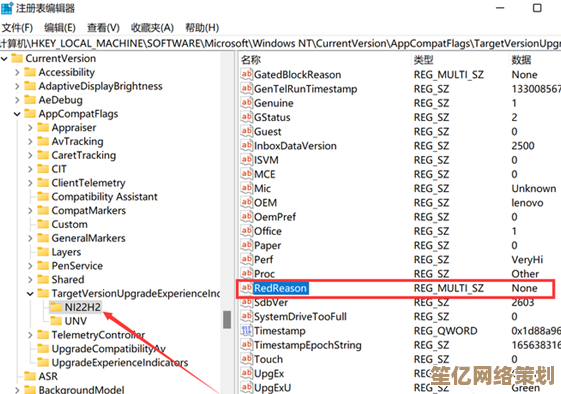Screen dimensions: 561x394
Task: Click the 'lenovo' data cell
Action: 527,203
